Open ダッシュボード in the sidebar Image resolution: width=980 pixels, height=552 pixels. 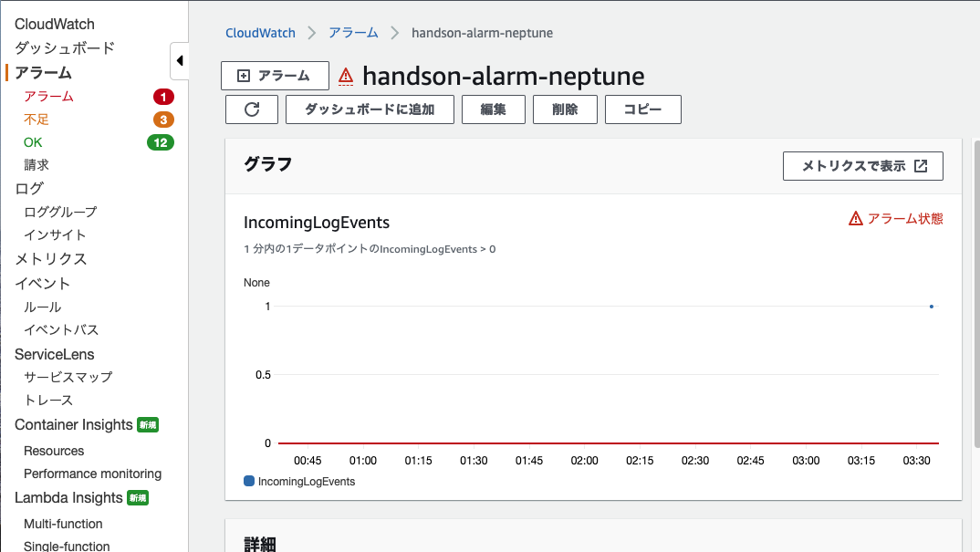click(x=65, y=48)
